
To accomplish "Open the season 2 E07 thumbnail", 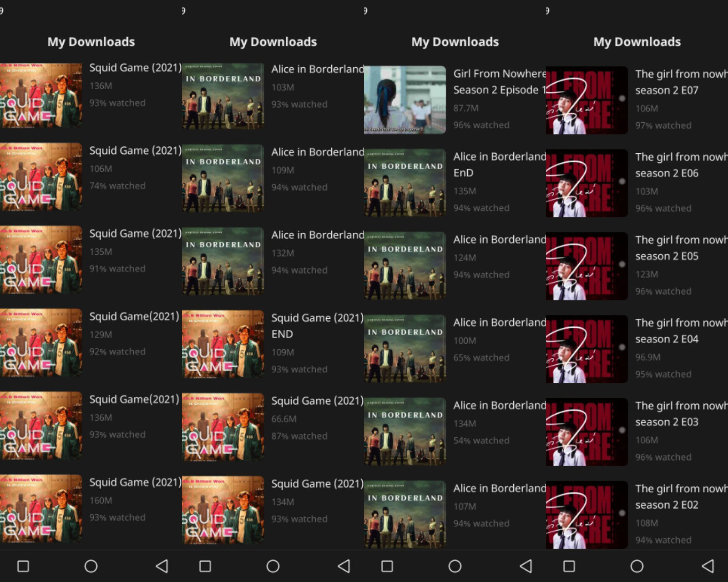I will point(587,100).
